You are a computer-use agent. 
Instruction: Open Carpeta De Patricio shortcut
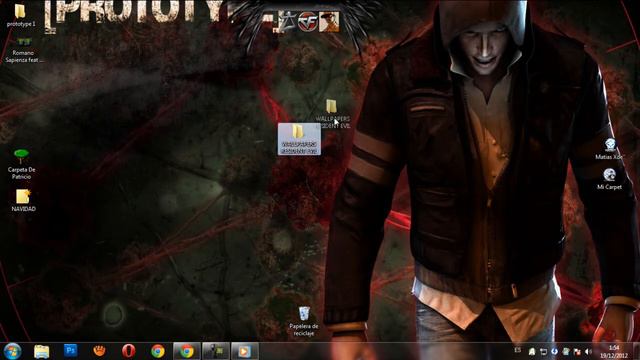pyautogui.click(x=21, y=164)
